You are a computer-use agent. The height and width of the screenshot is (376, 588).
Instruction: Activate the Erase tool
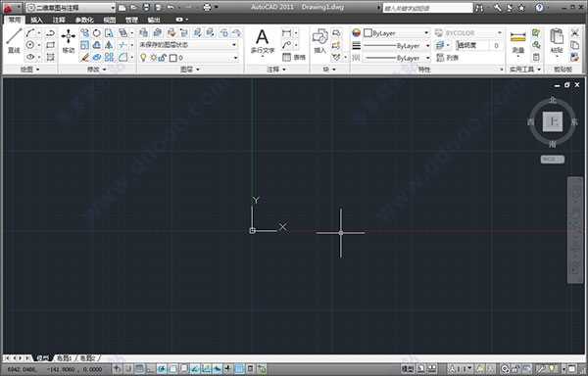click(84, 57)
